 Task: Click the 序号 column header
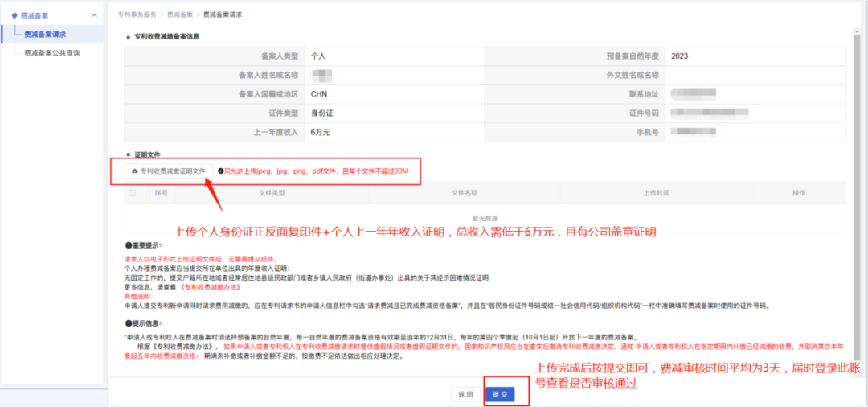pyautogui.click(x=162, y=193)
